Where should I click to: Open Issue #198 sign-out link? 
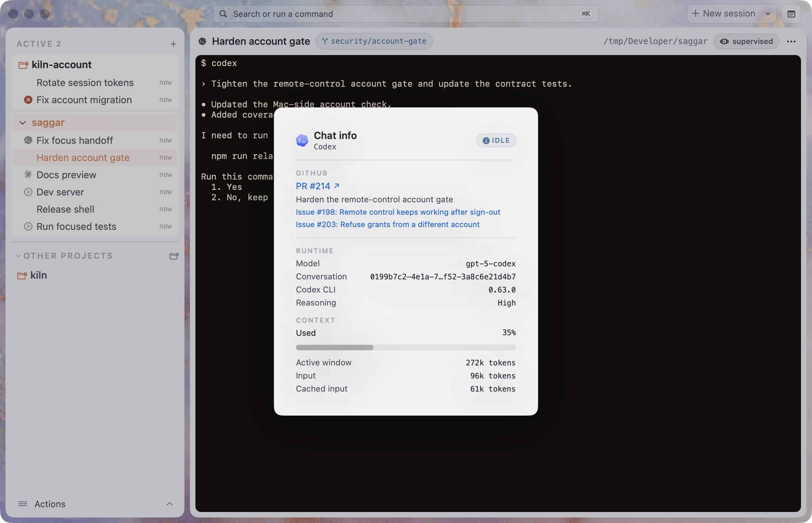(398, 212)
